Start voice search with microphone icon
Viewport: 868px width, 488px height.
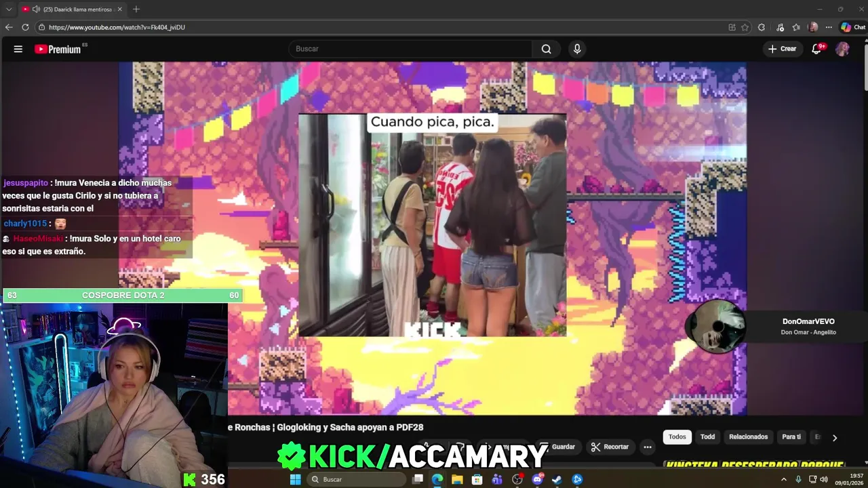tap(577, 49)
